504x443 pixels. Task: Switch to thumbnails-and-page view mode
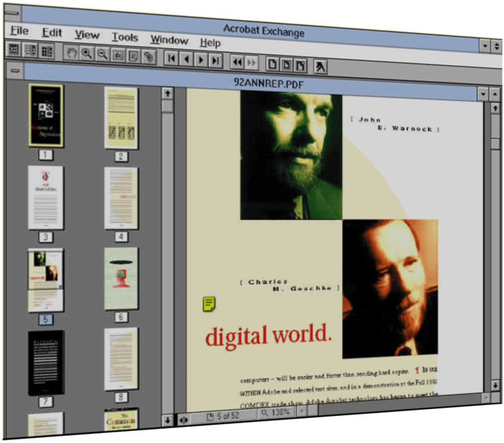click(x=46, y=50)
